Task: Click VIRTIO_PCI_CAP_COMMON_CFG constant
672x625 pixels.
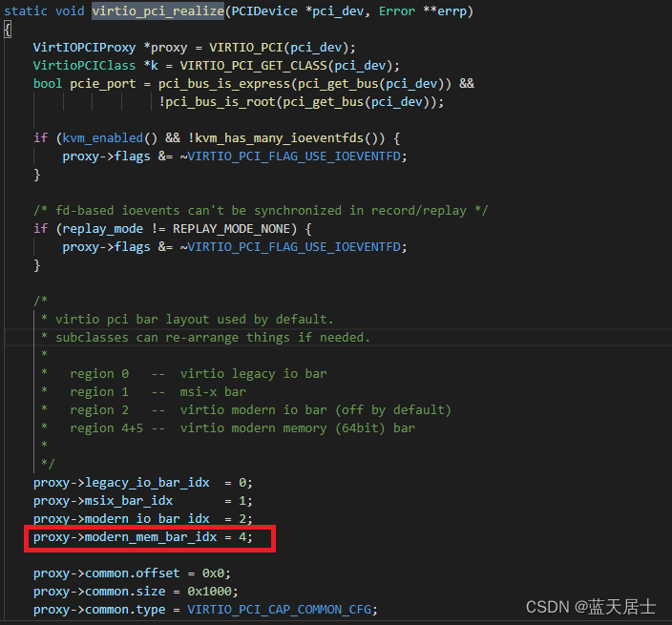Action: coord(279,610)
